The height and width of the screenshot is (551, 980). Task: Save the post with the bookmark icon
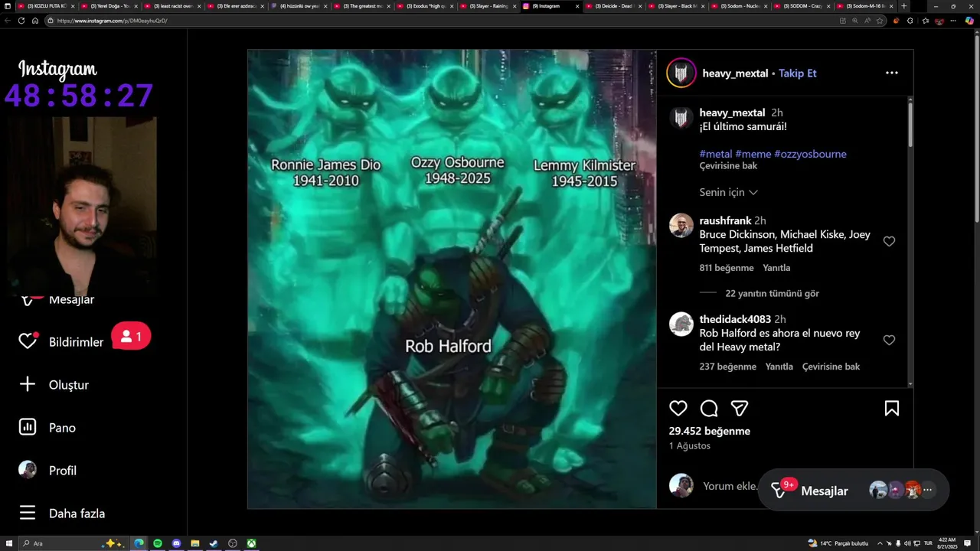(892, 408)
